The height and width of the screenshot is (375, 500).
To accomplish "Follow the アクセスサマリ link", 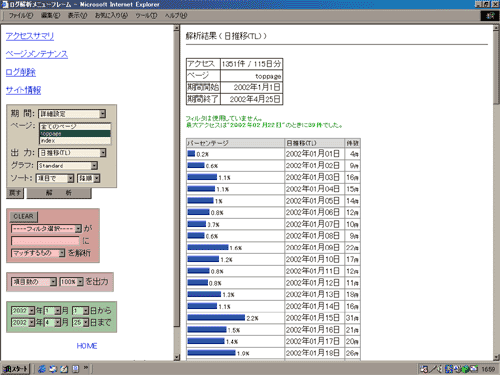I will point(30,36).
